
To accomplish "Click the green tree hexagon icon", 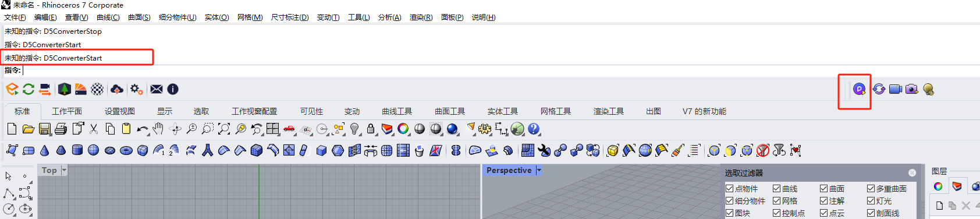I will (x=65, y=89).
